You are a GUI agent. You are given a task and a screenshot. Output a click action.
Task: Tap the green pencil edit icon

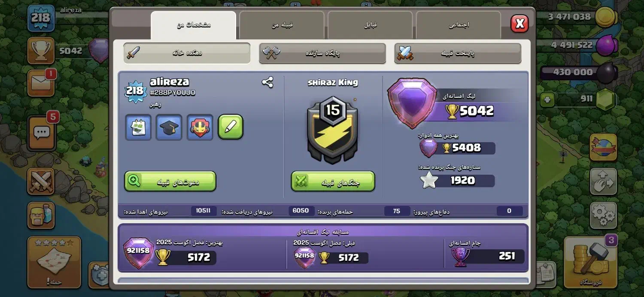pyautogui.click(x=231, y=127)
